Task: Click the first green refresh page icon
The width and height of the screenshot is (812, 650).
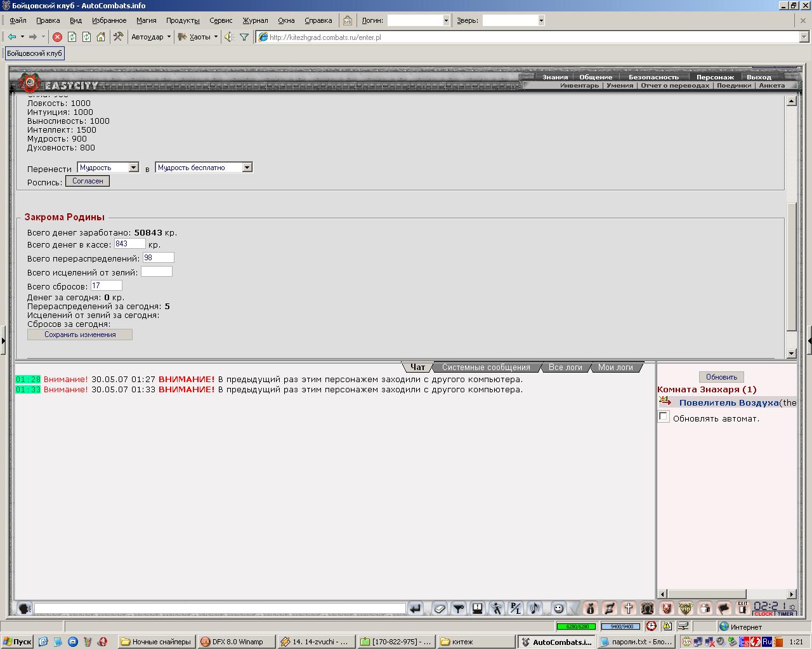Action: click(x=72, y=37)
